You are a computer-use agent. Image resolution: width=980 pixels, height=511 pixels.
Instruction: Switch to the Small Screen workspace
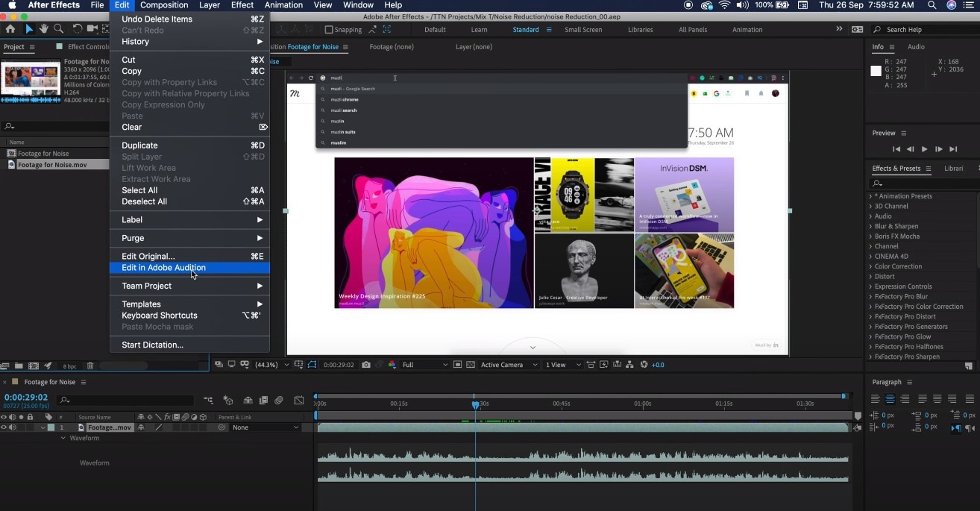(x=582, y=30)
